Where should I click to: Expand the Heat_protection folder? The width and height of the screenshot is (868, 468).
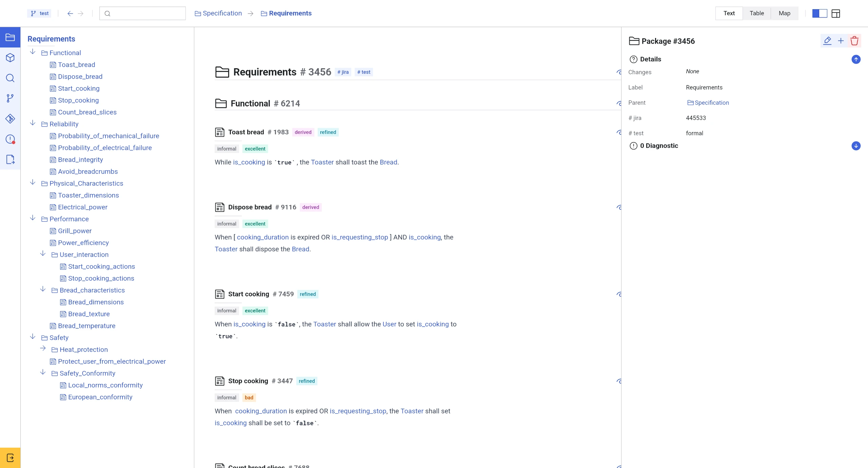point(43,348)
